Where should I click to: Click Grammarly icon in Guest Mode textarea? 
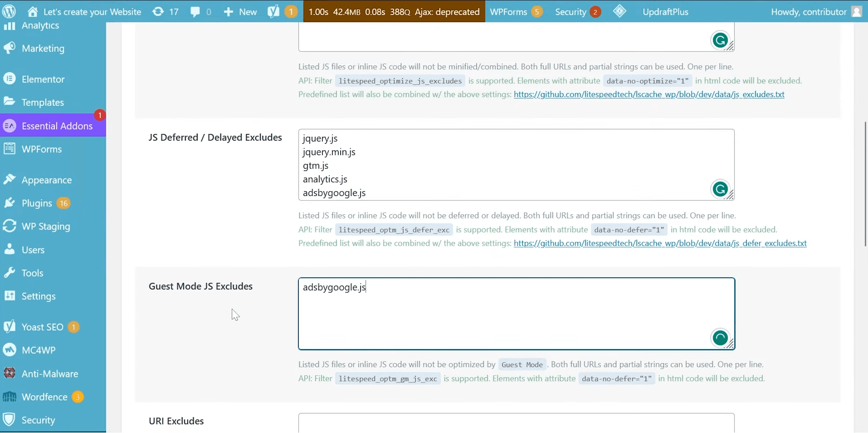coord(720,338)
